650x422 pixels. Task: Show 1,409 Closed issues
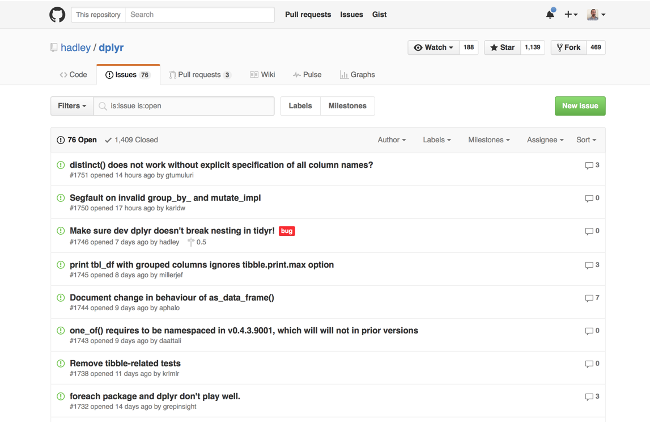(131, 140)
